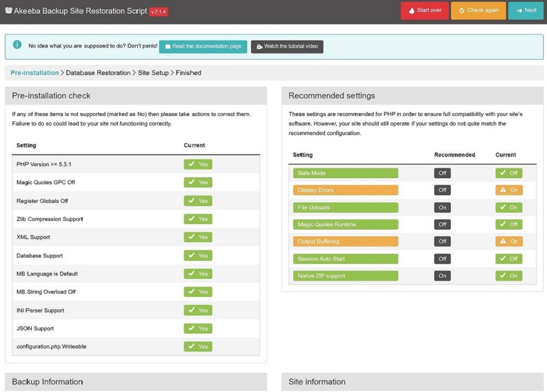547x392 pixels.
Task: Click the recommended Off badge for Safe Mode
Action: [x=443, y=173]
